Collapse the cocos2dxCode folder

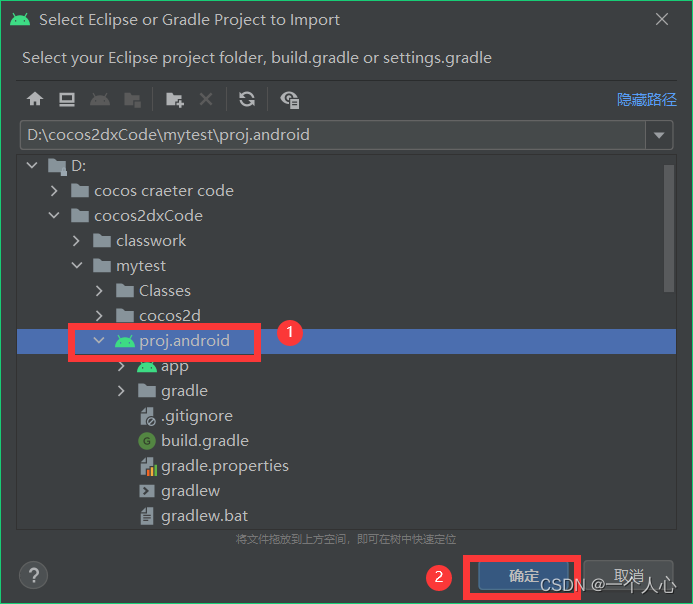coord(54,216)
